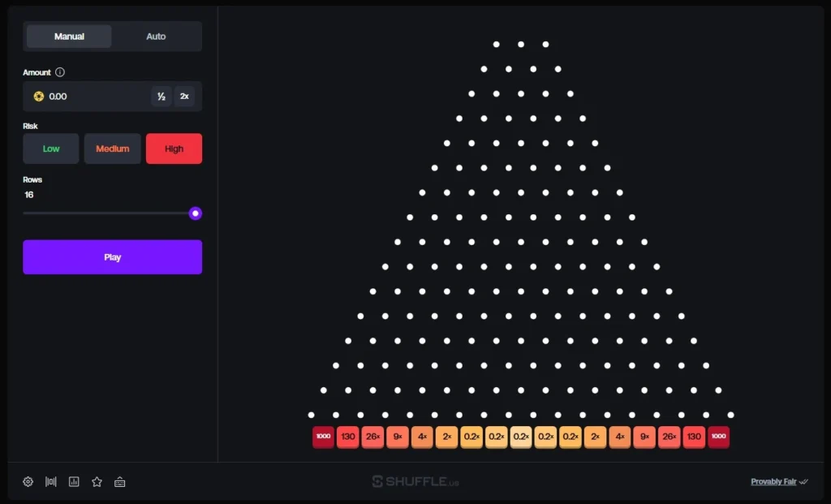Click the coin icon in Amount field
Image resolution: width=831 pixels, height=504 pixels.
pyautogui.click(x=38, y=97)
